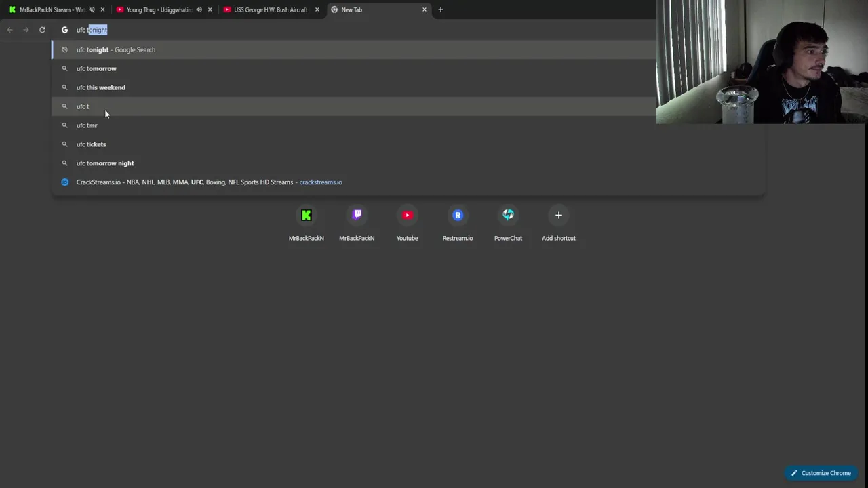Click the CrackStreams site favicon

point(65,182)
